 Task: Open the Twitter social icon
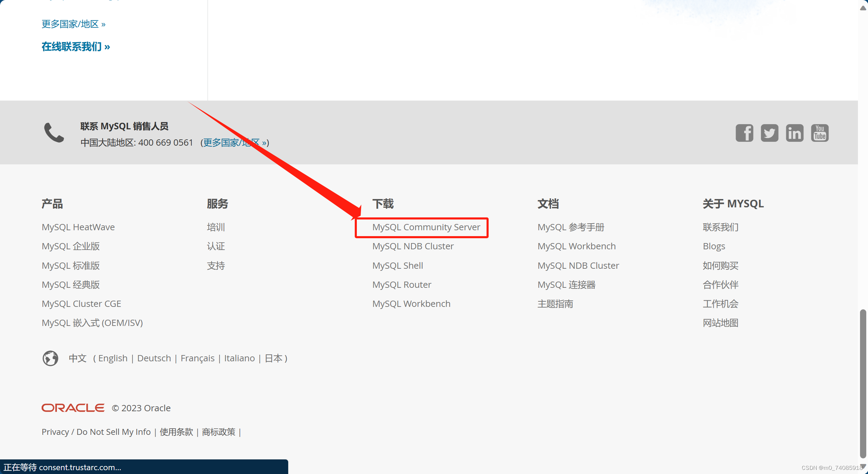click(769, 133)
